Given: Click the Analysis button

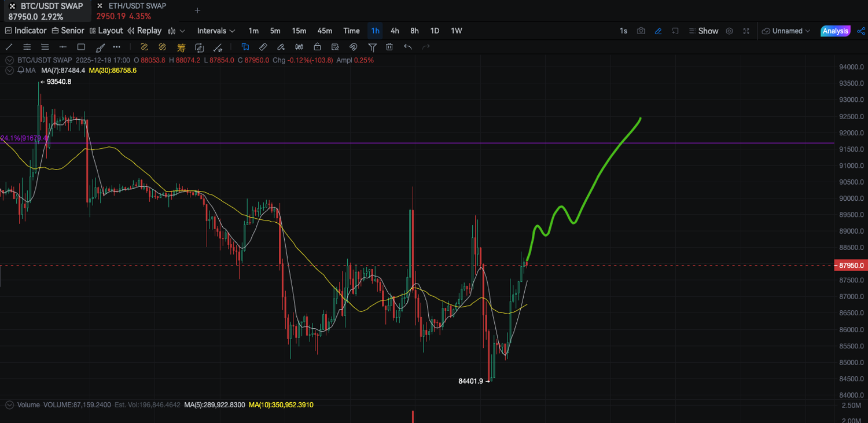Looking at the screenshot, I should point(835,31).
